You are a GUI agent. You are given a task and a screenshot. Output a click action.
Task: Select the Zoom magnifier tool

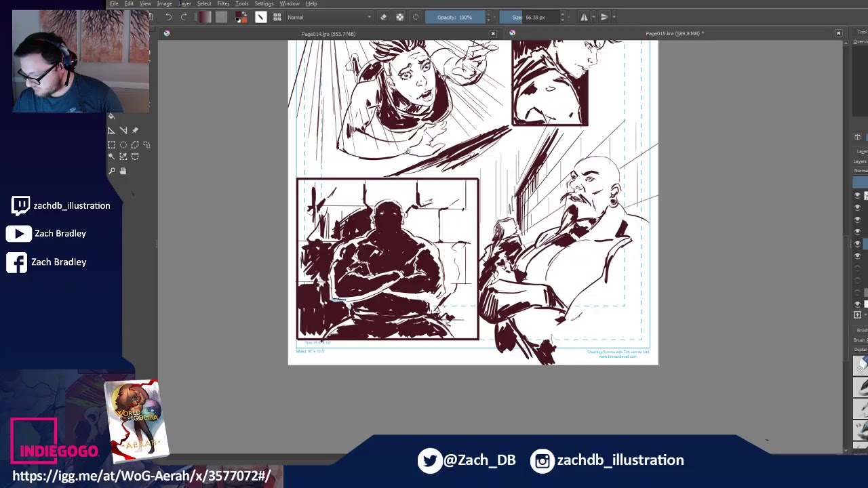[111, 171]
